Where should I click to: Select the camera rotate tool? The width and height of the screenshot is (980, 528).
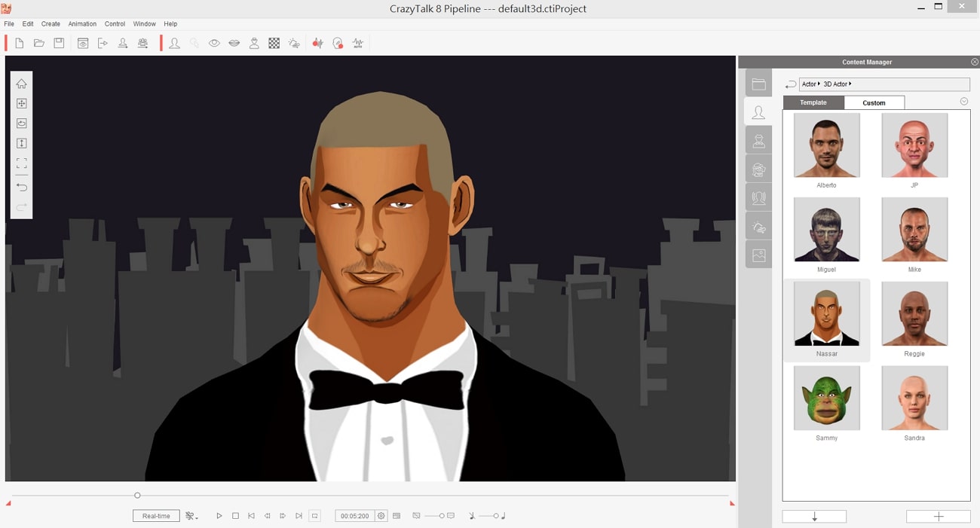coord(21,124)
